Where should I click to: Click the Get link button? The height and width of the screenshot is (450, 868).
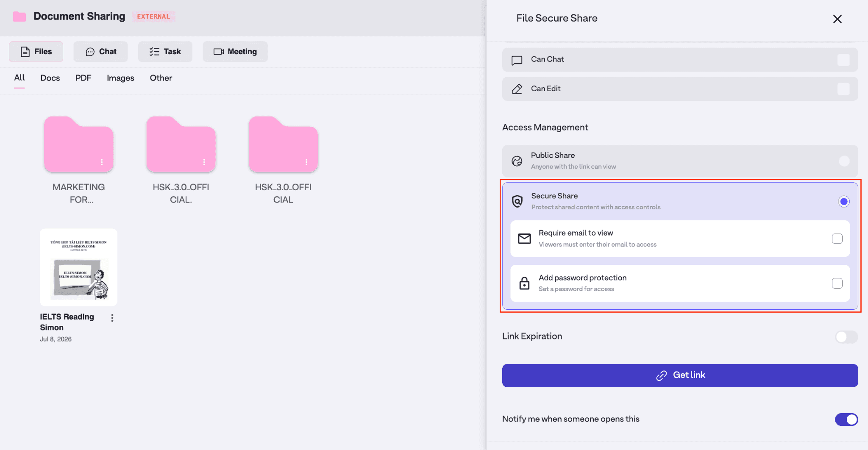[680, 375]
